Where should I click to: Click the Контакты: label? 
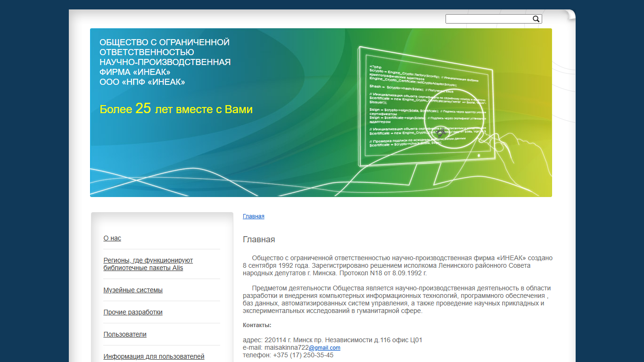[x=257, y=325]
